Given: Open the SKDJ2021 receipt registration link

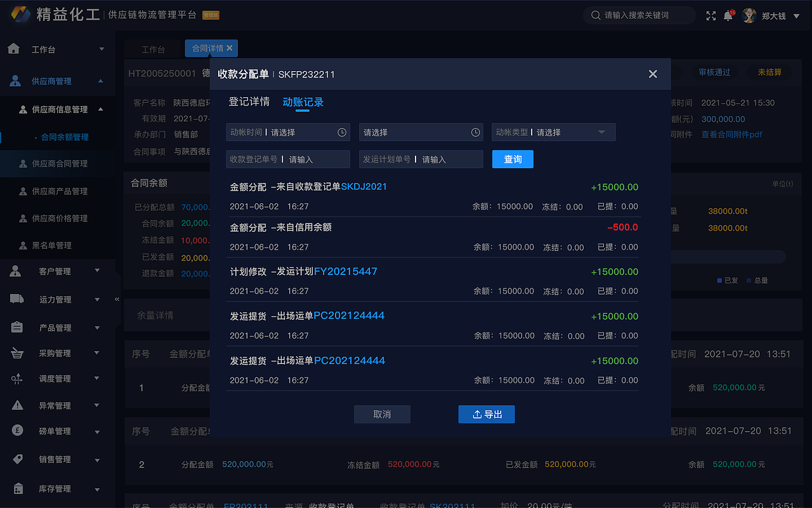Looking at the screenshot, I should (363, 187).
